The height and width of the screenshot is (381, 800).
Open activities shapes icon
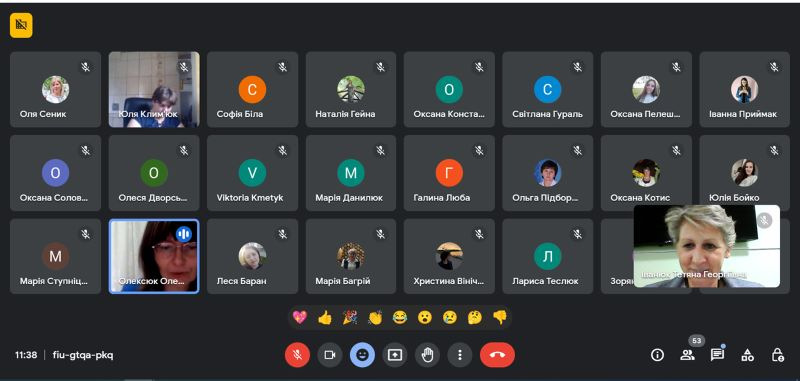click(747, 355)
